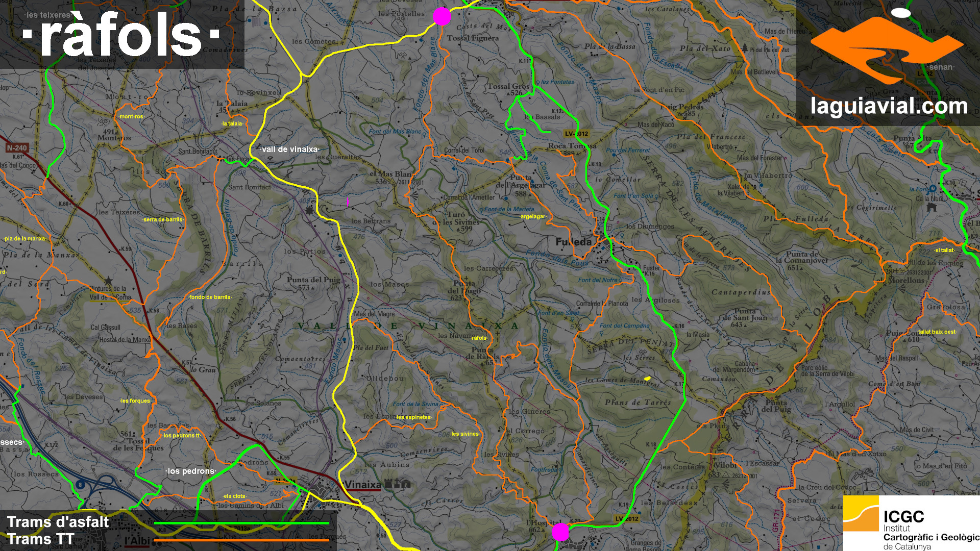Click the small yellow marker near Comes de Montferri
This screenshot has width=980, height=551.
click(x=647, y=379)
